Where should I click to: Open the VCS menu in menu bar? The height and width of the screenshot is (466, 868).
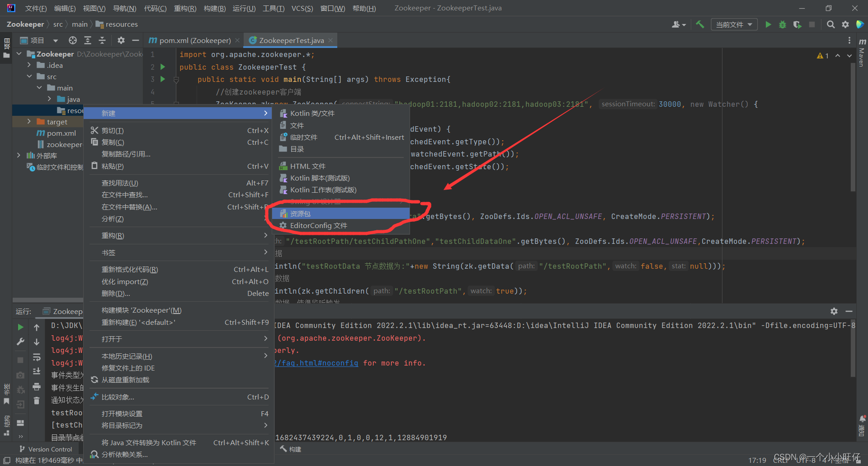click(x=302, y=8)
